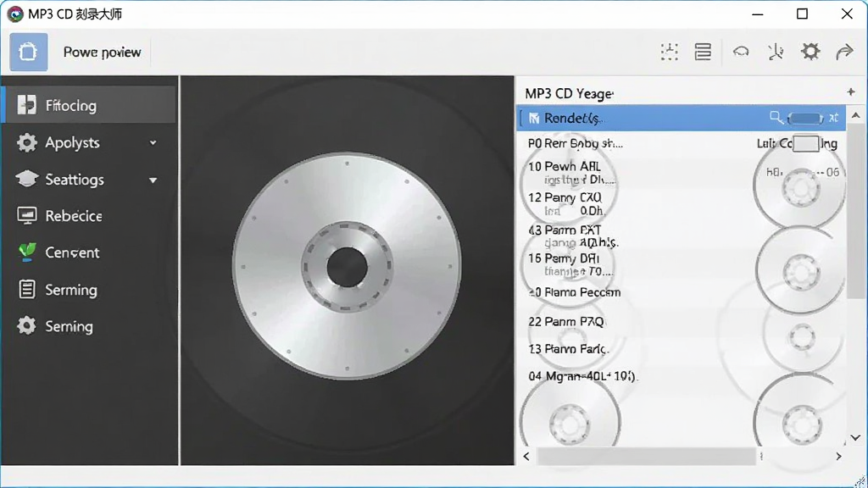Click the Fiftoclog sidebar icon

26,104
